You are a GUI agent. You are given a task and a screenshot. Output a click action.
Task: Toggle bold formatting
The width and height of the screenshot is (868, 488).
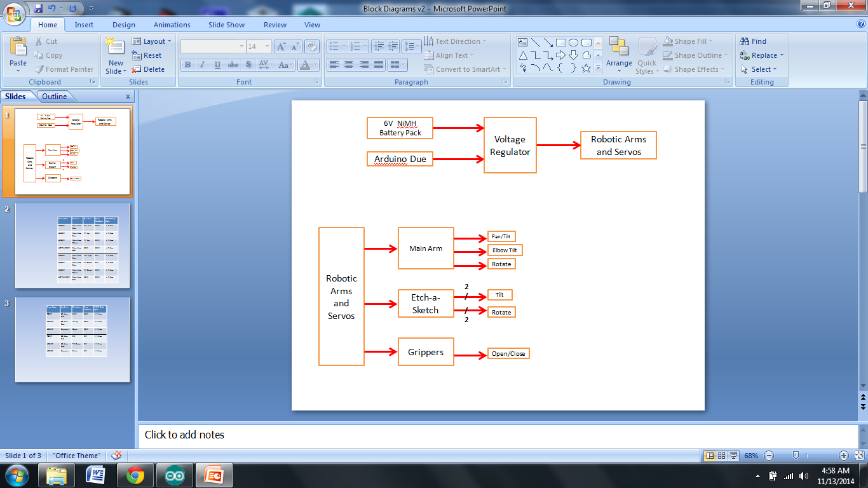(x=187, y=65)
